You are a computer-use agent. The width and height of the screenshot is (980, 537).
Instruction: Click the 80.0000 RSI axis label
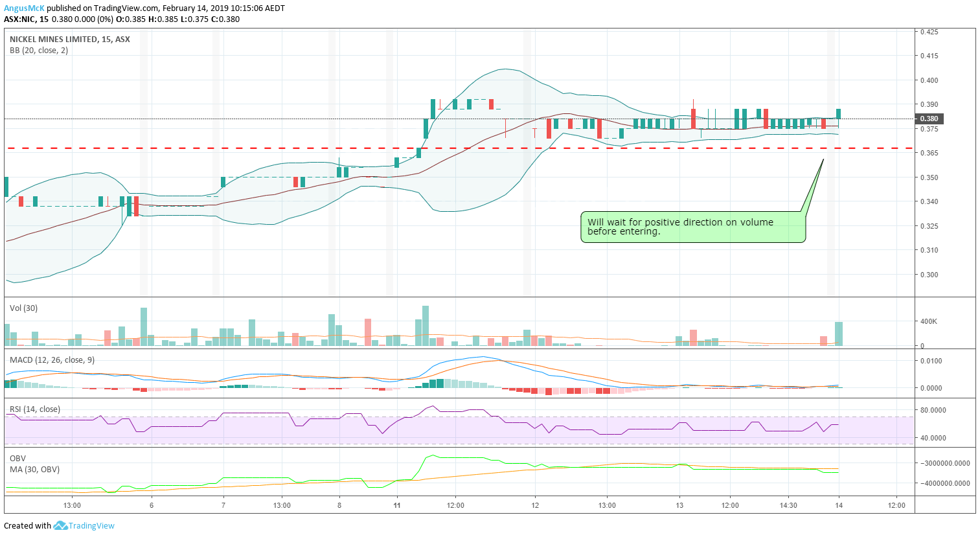coord(933,410)
